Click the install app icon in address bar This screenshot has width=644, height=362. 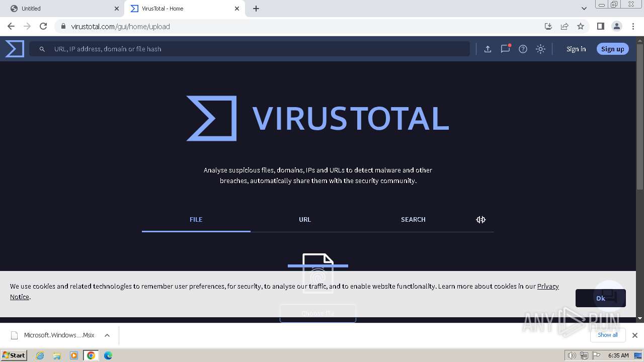tap(548, 26)
